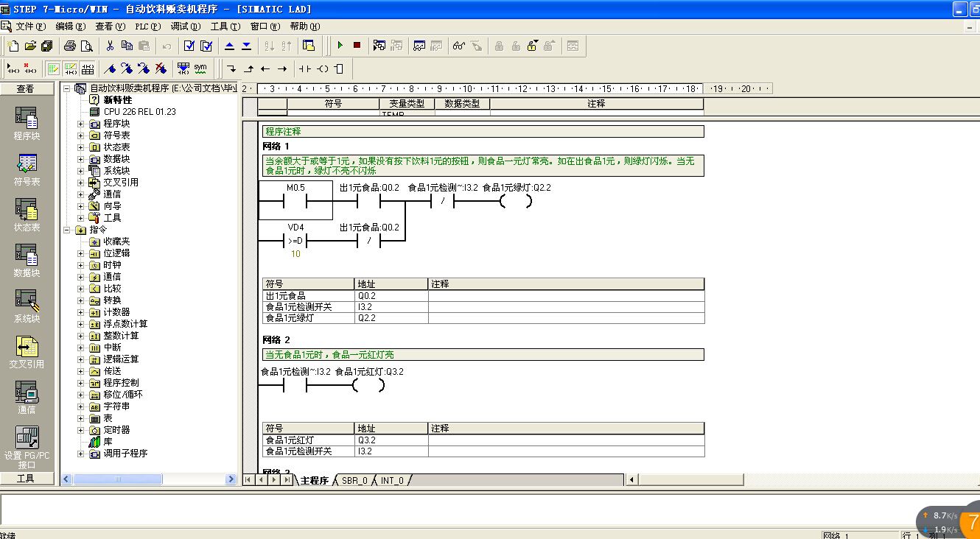980x539 pixels.
Task: Expand the 向导 tree node
Action: pyautogui.click(x=81, y=206)
